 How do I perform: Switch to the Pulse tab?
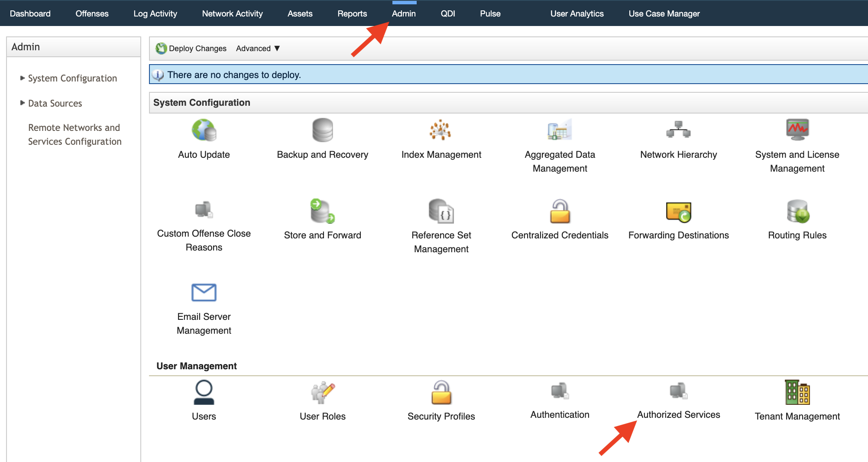coord(490,13)
